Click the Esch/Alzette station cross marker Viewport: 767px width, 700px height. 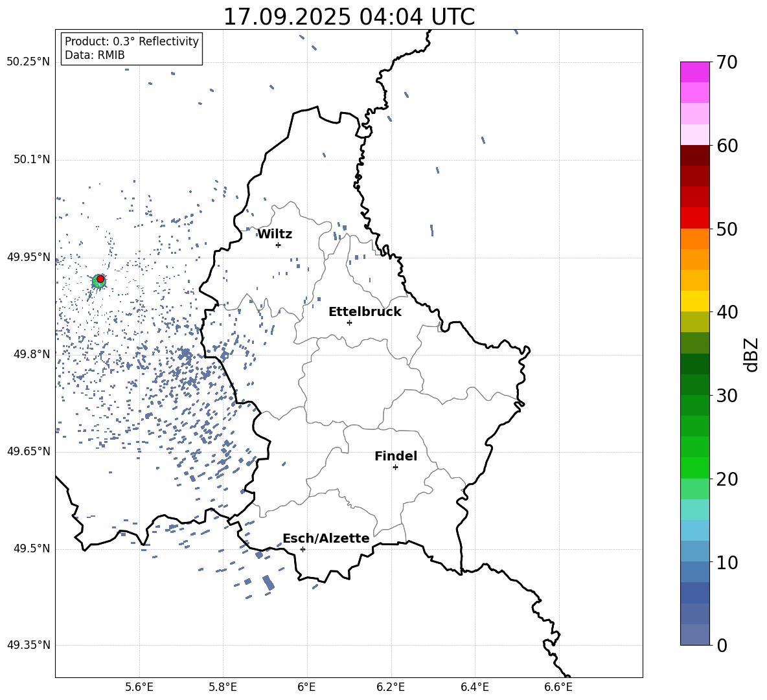coord(303,549)
